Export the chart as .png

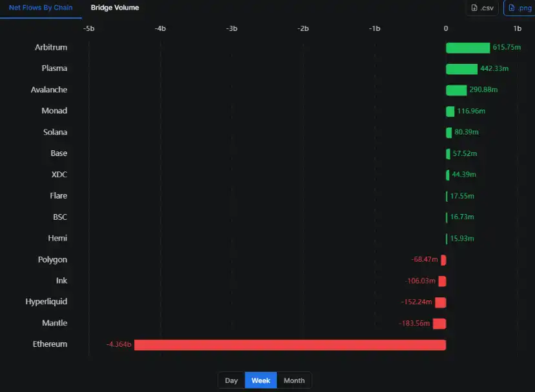click(x=519, y=8)
